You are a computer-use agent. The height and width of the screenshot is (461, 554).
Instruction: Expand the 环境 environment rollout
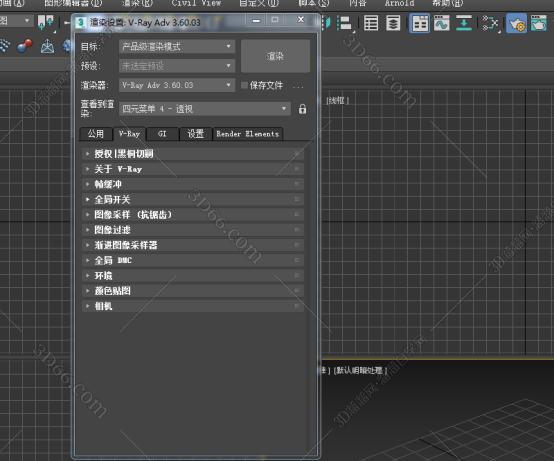tap(193, 276)
